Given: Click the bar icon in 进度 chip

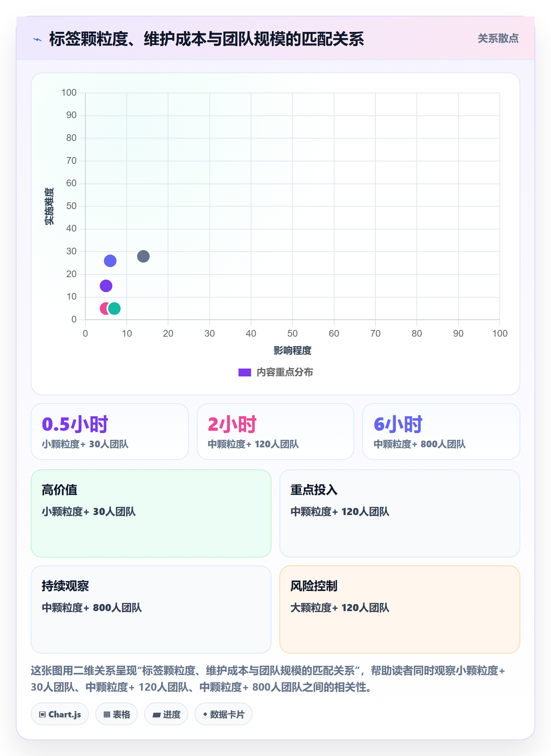Looking at the screenshot, I should click(156, 715).
